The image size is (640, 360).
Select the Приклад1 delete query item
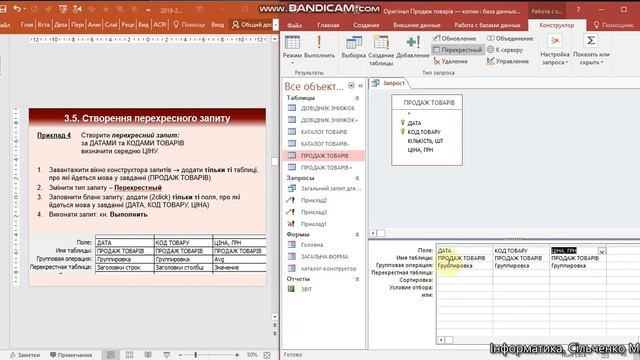[324, 224]
